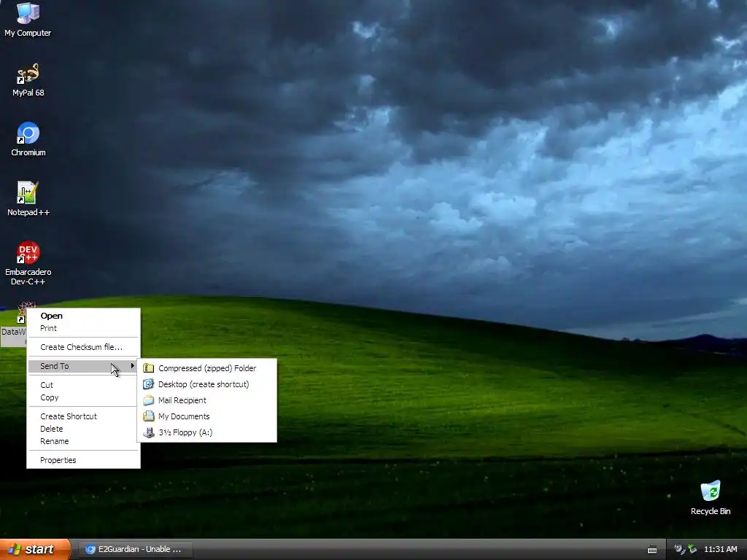
Task: Select Create Shortcut in context menu
Action: click(x=83, y=416)
